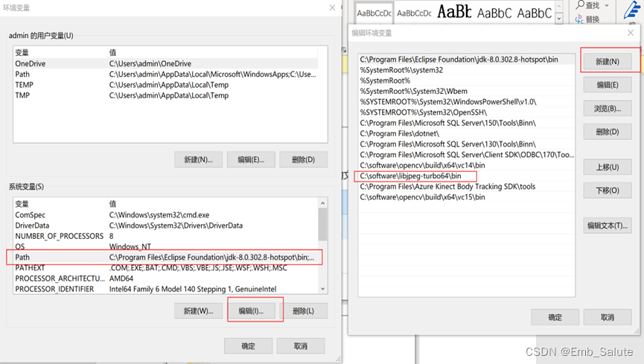Select user Path variable with WindowsApps value
This screenshot has height=364, width=644.
click(x=166, y=74)
